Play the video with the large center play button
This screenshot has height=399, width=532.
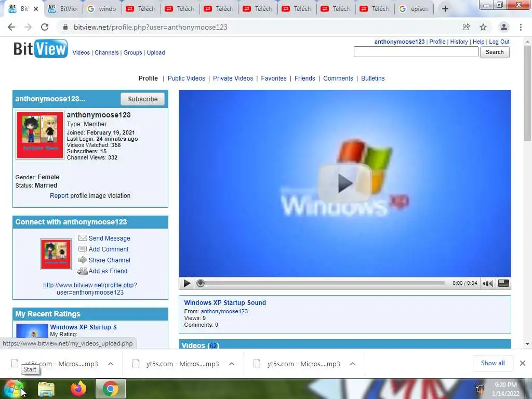click(x=345, y=183)
